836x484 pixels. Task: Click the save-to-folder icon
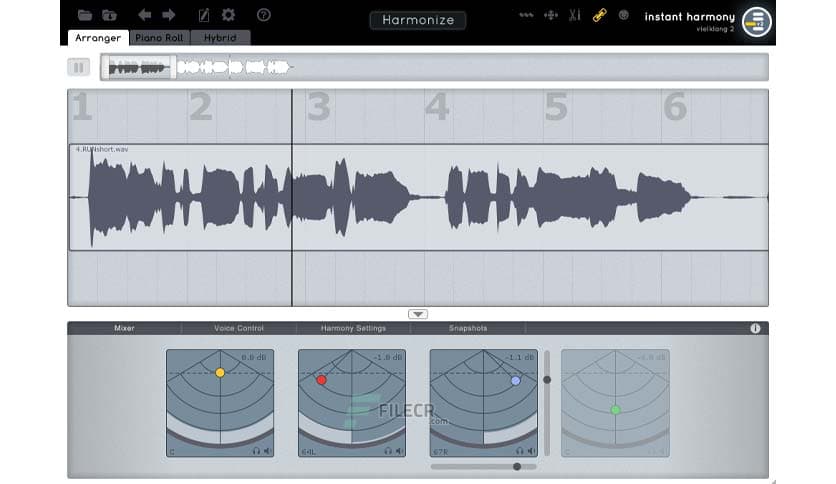point(109,15)
